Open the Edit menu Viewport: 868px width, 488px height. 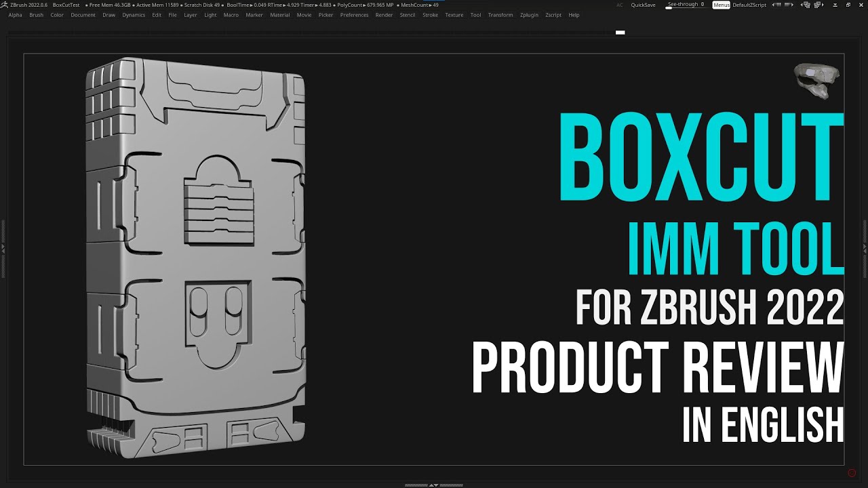coord(157,15)
